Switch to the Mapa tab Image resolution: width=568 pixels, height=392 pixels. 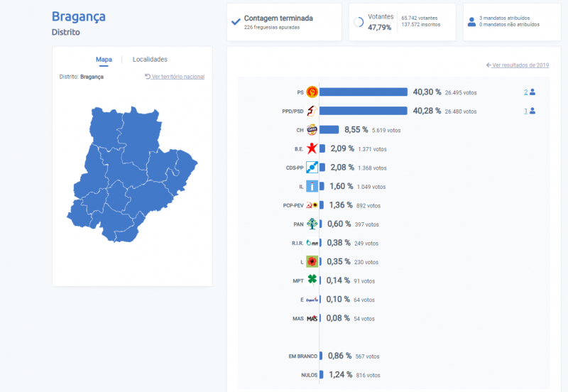pos(104,60)
